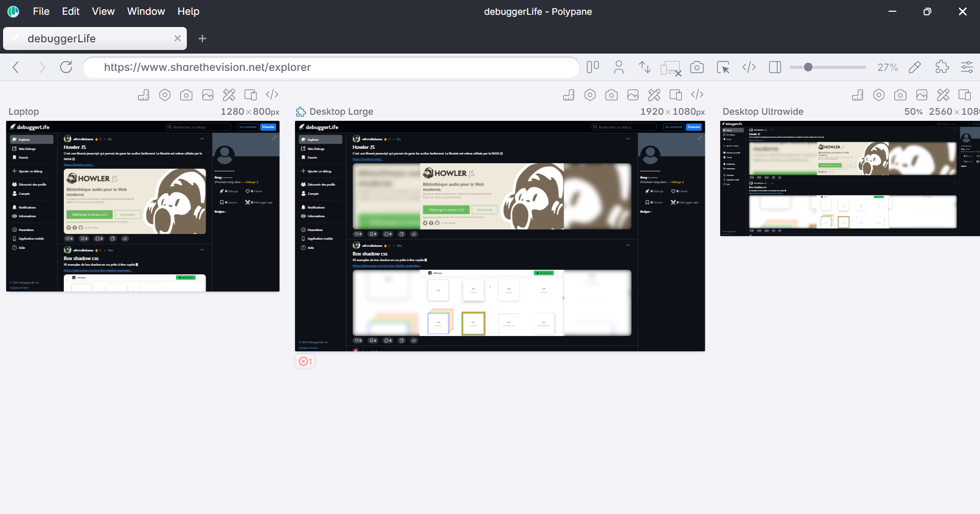Open the Window menu
The width and height of the screenshot is (980, 514).
(146, 11)
